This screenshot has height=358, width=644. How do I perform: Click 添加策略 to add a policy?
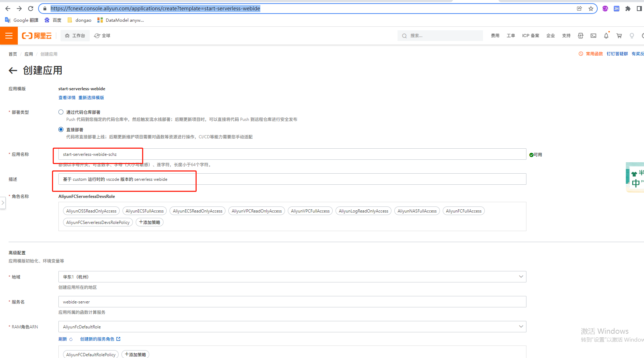tap(149, 222)
